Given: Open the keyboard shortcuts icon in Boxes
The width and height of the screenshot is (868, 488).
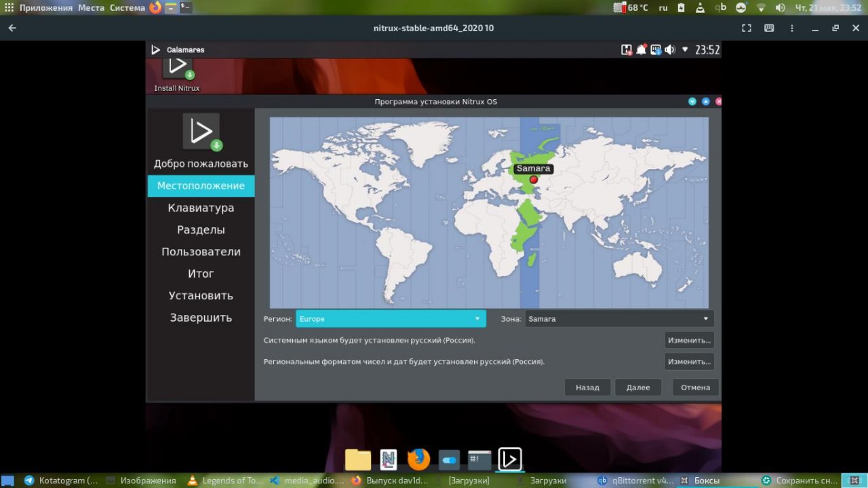Looking at the screenshot, I should coord(770,28).
